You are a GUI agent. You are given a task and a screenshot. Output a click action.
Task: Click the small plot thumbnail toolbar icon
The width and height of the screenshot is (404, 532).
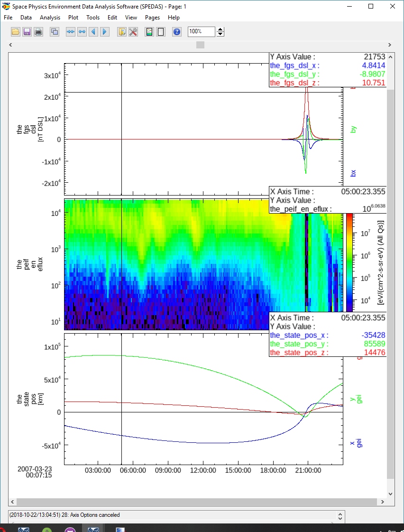149,32
